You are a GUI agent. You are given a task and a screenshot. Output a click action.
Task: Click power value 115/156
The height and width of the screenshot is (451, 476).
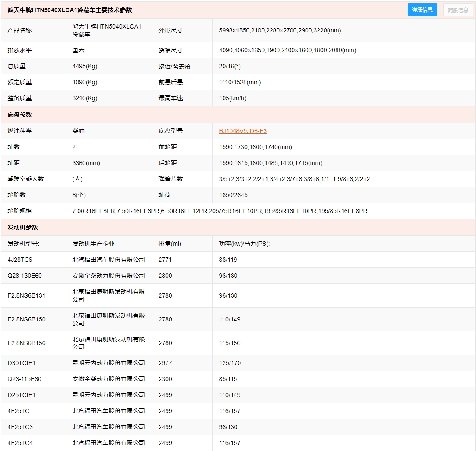(x=230, y=343)
